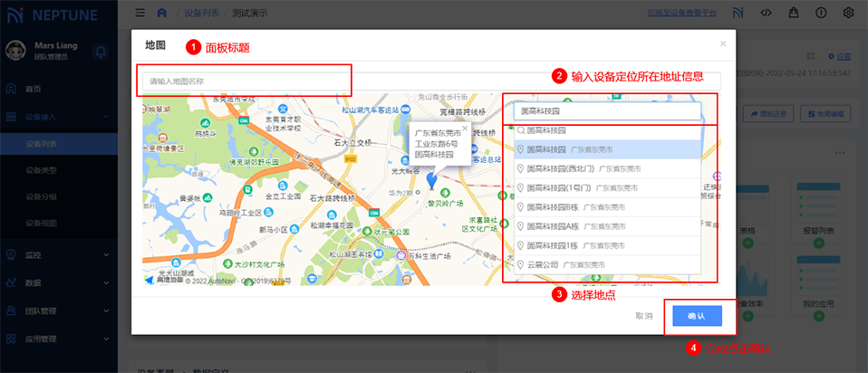Choose result 固高科技园B栋
The image size is (868, 373).
(607, 207)
